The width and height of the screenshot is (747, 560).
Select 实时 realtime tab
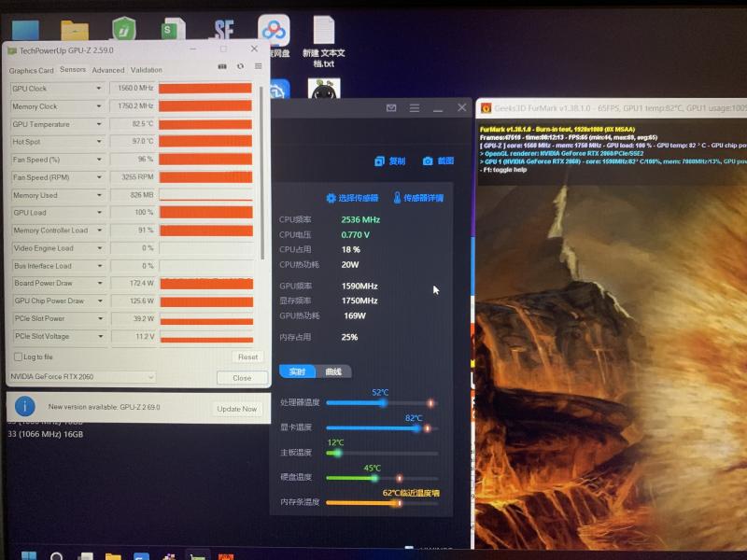pos(297,371)
